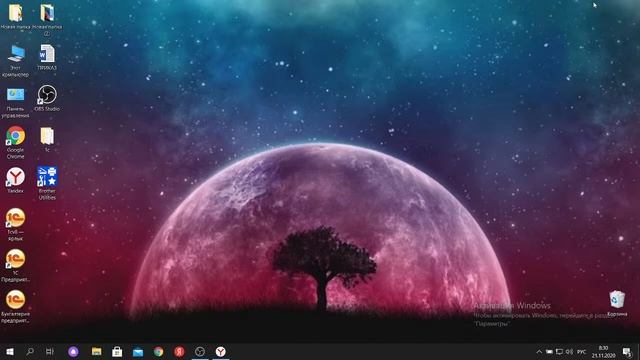Open the volume control in system tray
The image size is (640, 360).
click(570, 351)
